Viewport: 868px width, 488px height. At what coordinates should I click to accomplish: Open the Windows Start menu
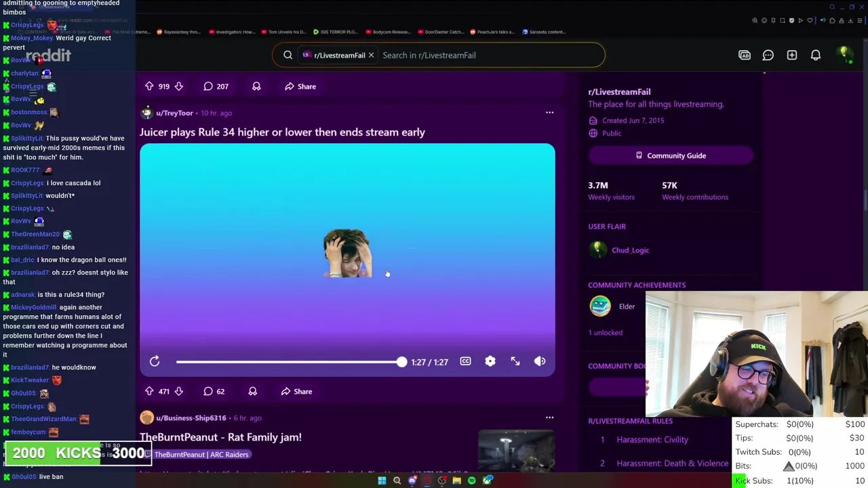click(382, 481)
